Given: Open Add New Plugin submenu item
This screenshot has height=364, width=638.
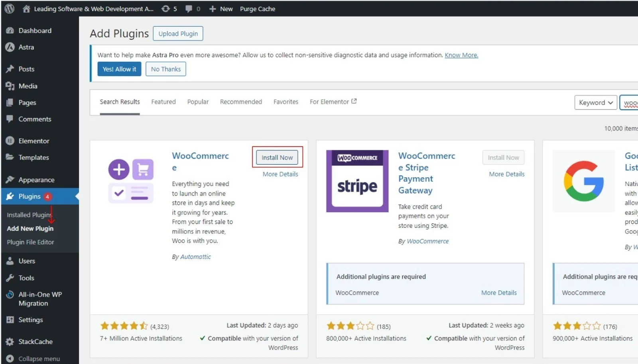Looking at the screenshot, I should pyautogui.click(x=30, y=228).
